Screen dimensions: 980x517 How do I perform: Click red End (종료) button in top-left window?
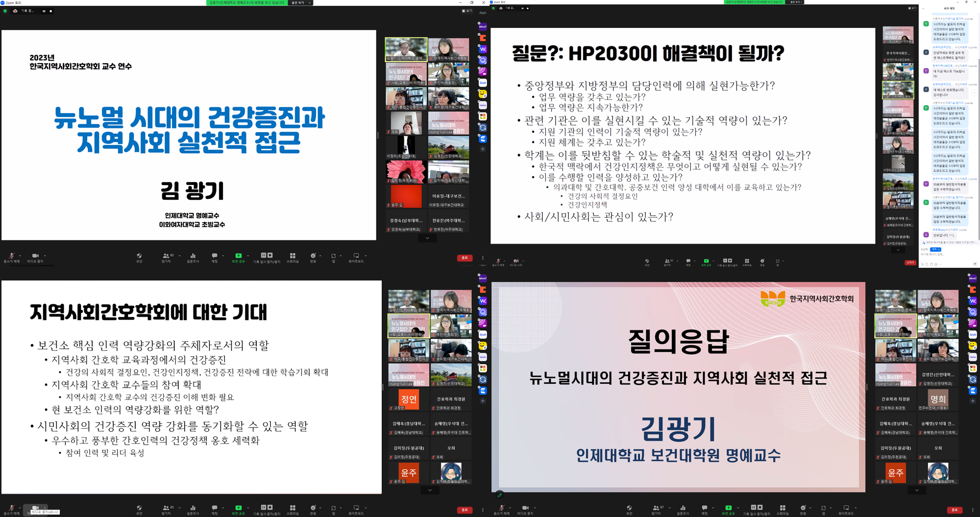[x=465, y=258]
